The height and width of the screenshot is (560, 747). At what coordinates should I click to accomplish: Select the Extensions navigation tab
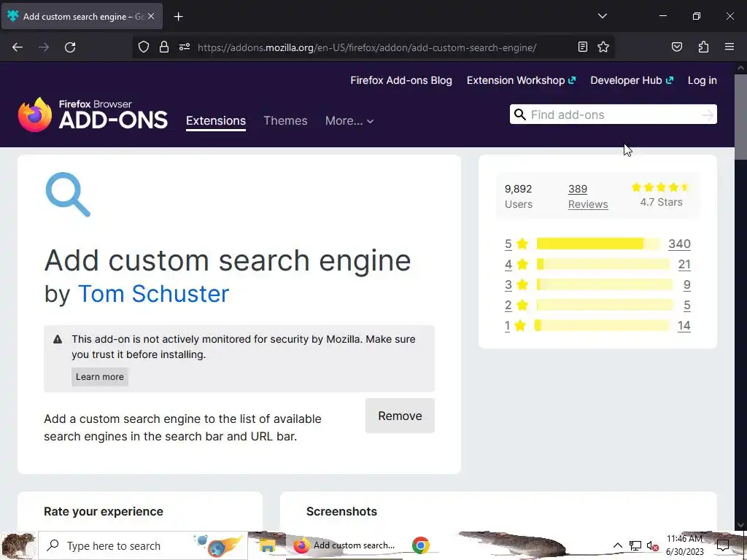pos(216,121)
